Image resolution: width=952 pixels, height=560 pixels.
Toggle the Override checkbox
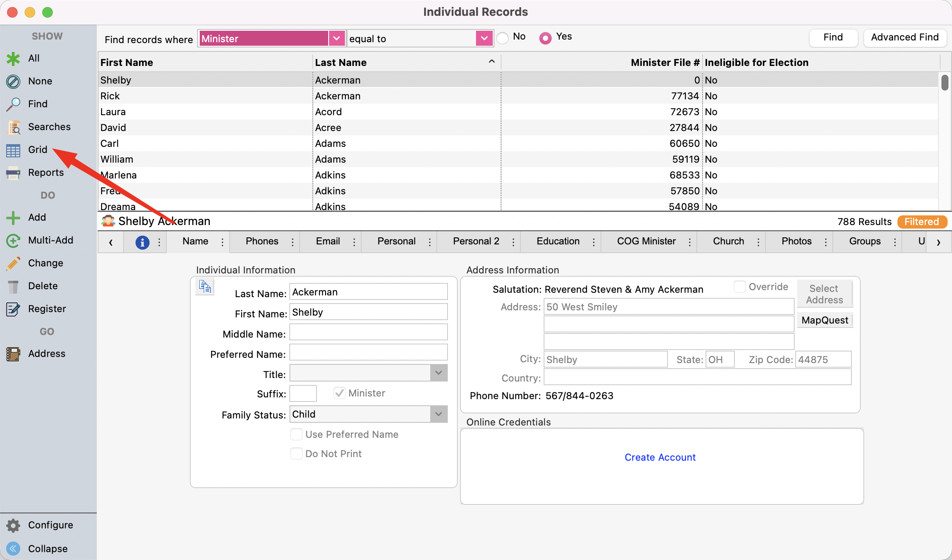tap(740, 287)
